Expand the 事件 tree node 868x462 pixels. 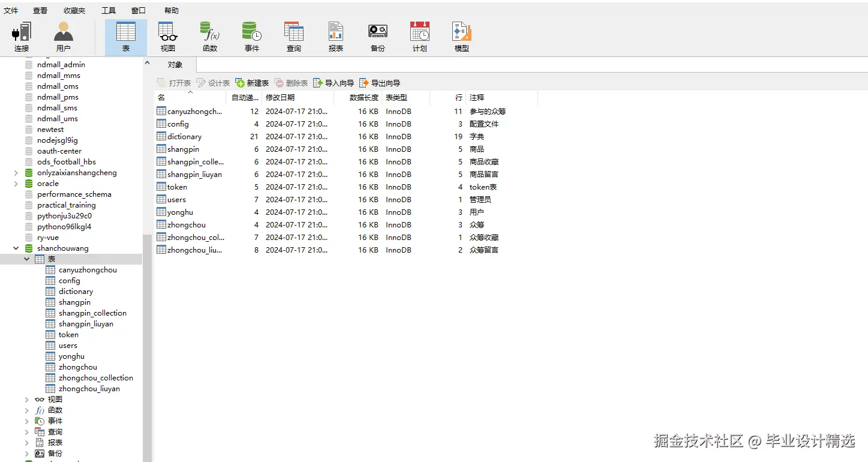tap(27, 421)
